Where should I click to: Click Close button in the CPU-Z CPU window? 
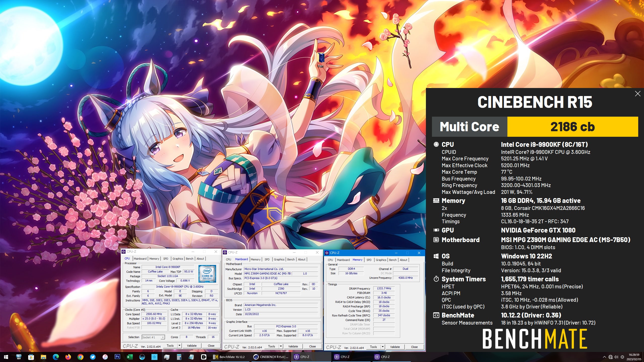211,346
